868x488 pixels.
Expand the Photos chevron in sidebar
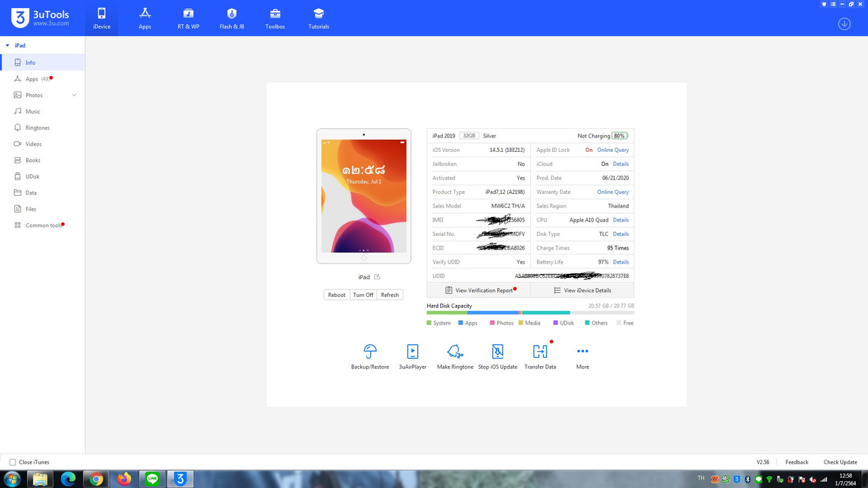(74, 95)
